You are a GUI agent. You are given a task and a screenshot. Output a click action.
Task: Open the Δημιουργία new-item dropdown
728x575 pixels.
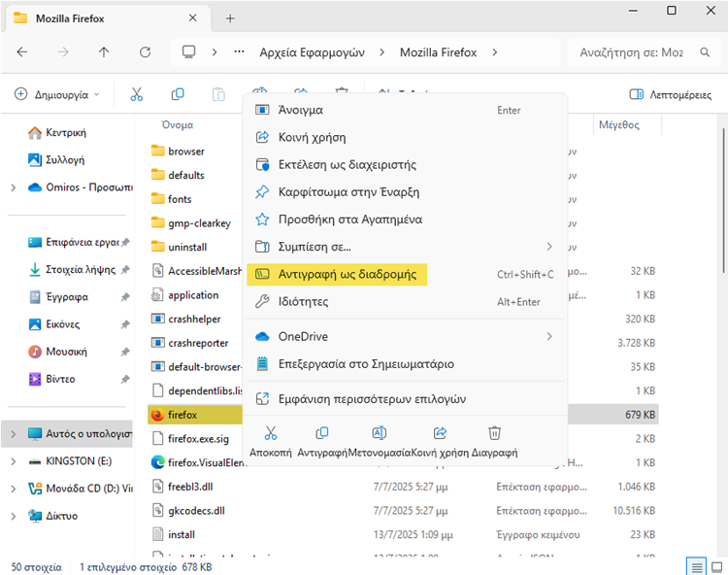point(56,94)
